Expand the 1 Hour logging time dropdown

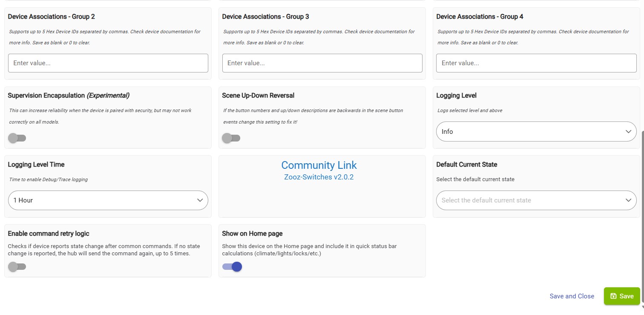click(108, 200)
